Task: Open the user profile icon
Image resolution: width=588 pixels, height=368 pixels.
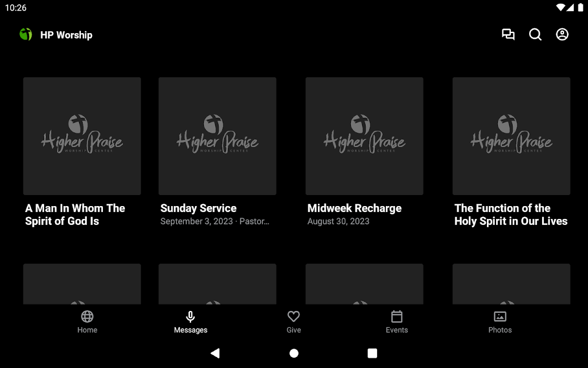Action: (x=562, y=34)
